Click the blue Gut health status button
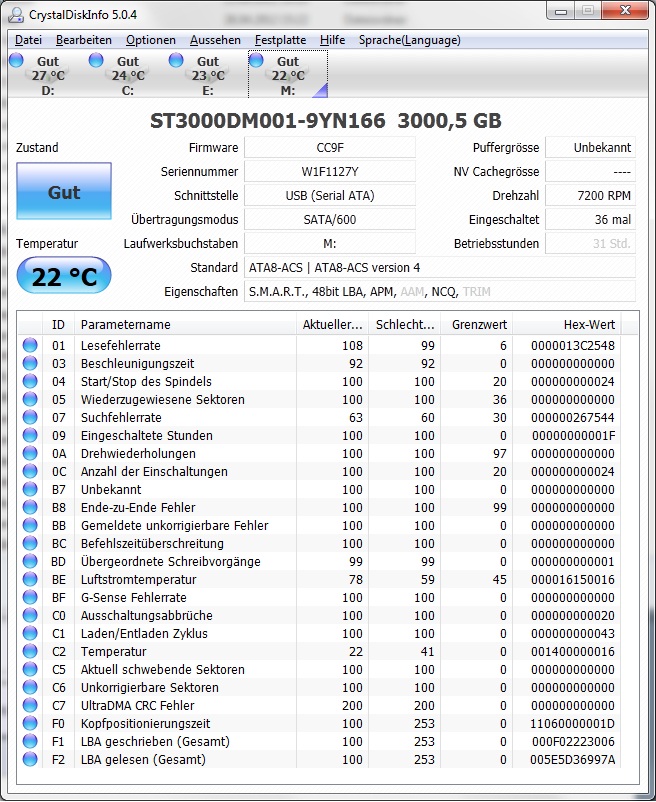Image resolution: width=656 pixels, height=802 pixels. pyautogui.click(x=64, y=191)
